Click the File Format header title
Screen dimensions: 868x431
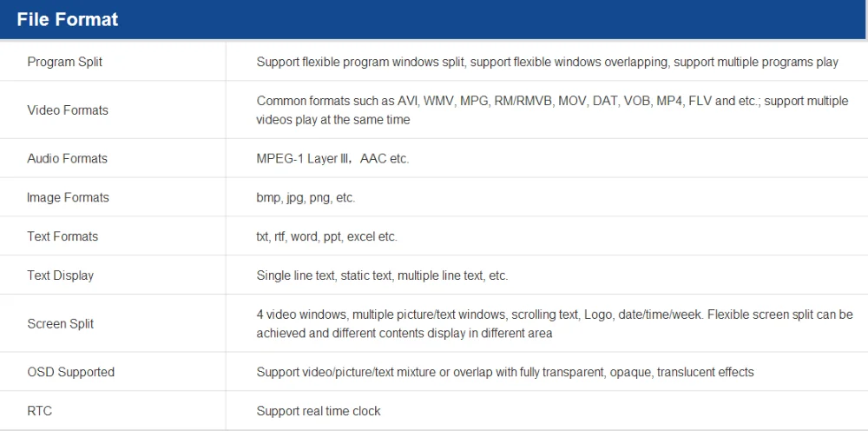(x=68, y=19)
